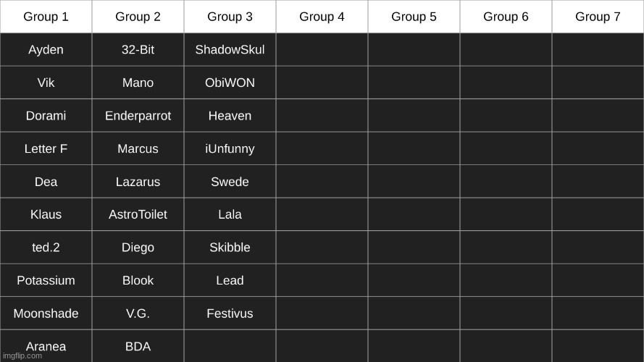Select the Skibble cell

pos(230,248)
